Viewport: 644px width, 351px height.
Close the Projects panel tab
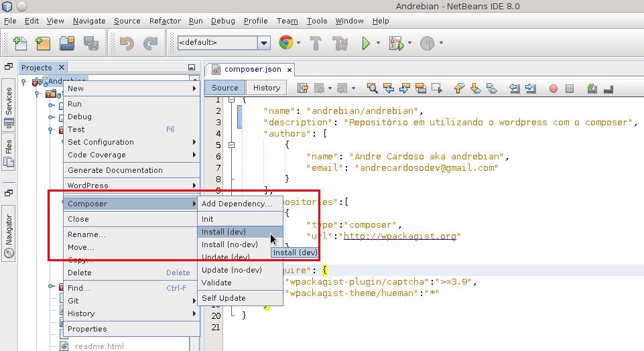[61, 68]
